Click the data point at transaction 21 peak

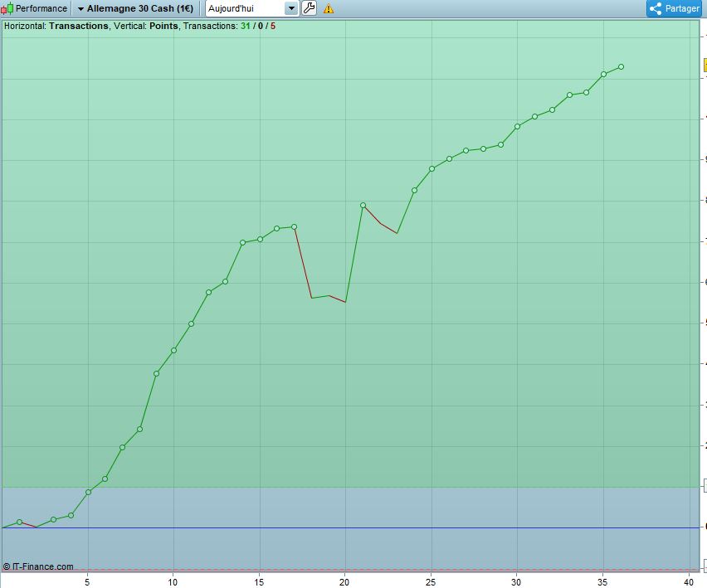(x=363, y=206)
